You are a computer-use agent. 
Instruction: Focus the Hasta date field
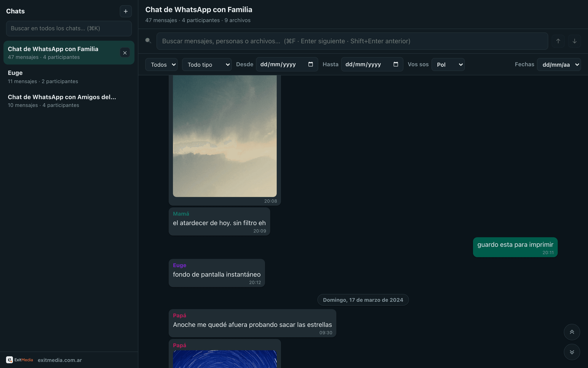pos(372,64)
